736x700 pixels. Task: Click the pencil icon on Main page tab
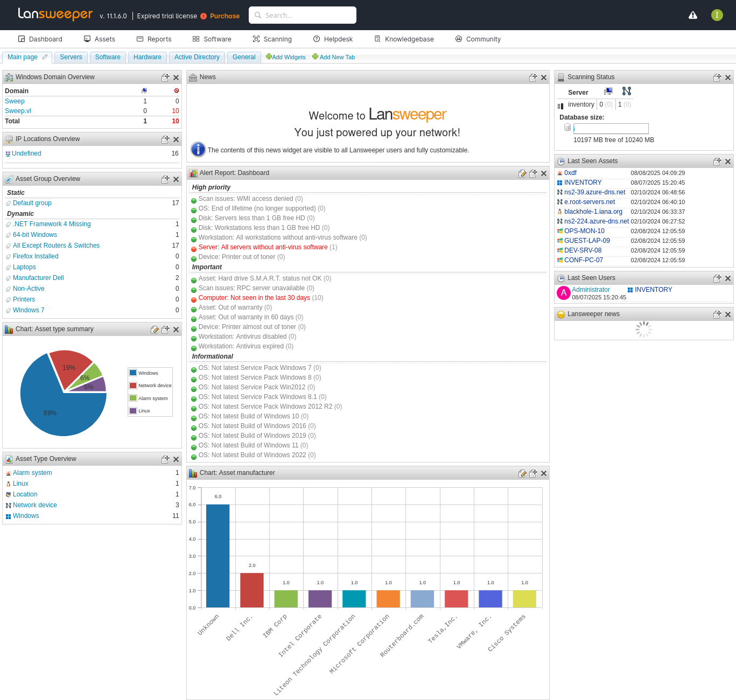point(45,57)
